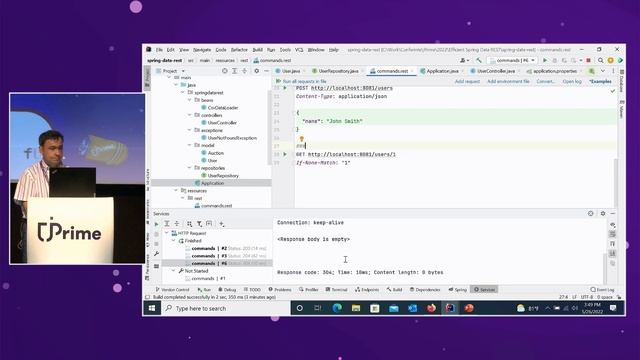Viewport: 640px width, 360px height.
Task: Toggle the Project tool window stripe button
Action: pyautogui.click(x=147, y=77)
